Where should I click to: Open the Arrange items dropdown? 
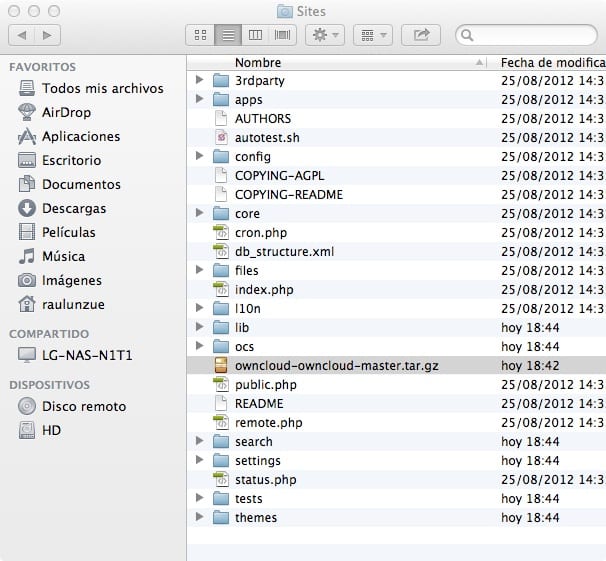[374, 35]
